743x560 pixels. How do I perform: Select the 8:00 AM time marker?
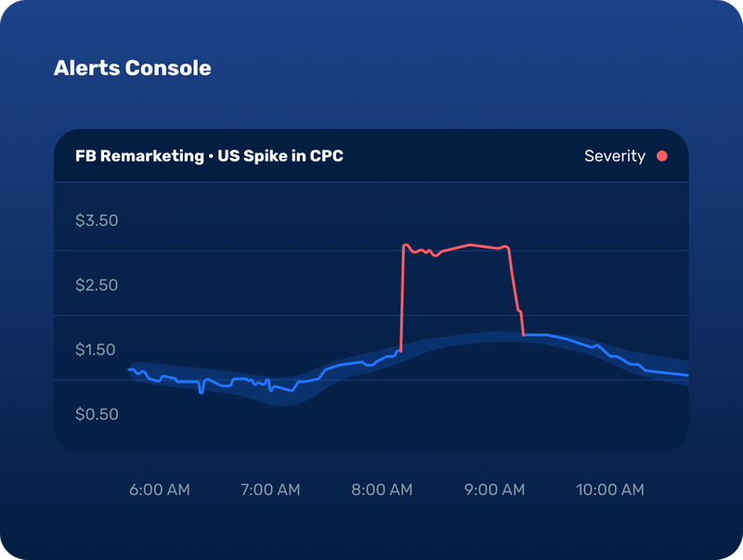382,489
